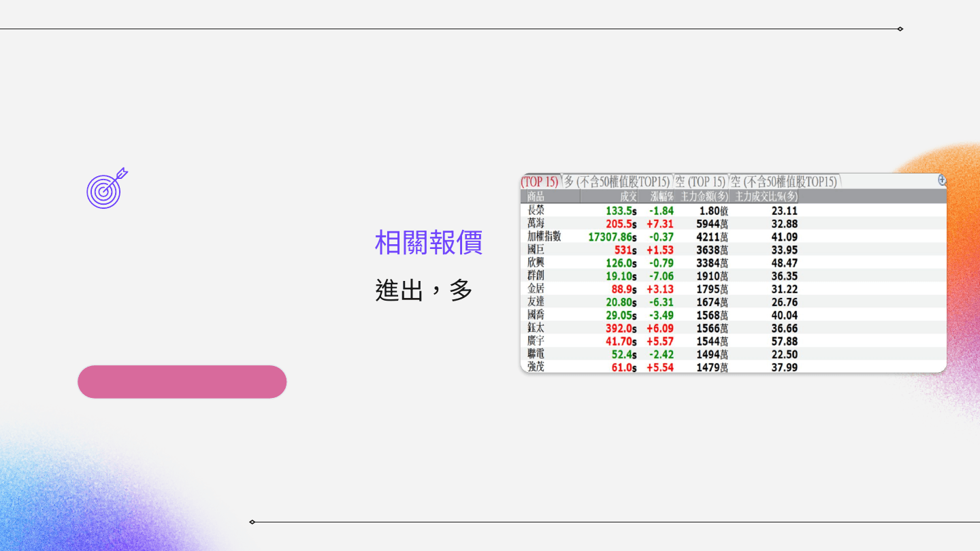The width and height of the screenshot is (980, 551).
Task: Click the 205.5 price for 萬海
Action: tap(621, 224)
